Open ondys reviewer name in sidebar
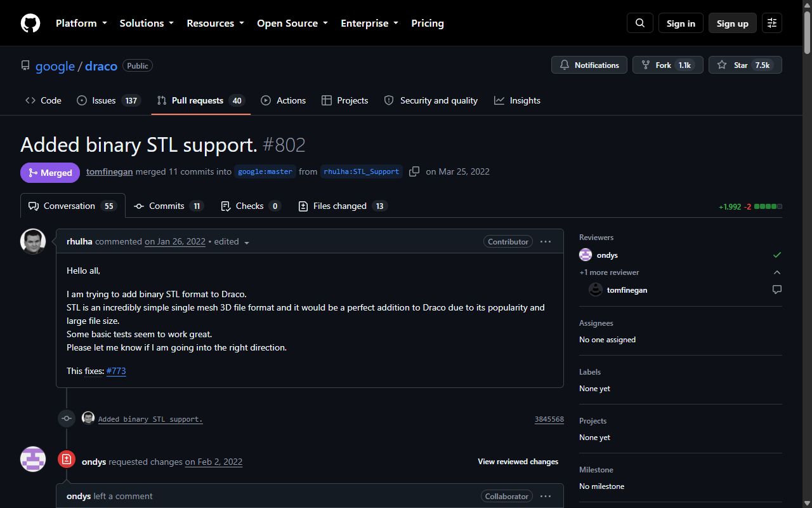This screenshot has width=812, height=508. [x=607, y=255]
